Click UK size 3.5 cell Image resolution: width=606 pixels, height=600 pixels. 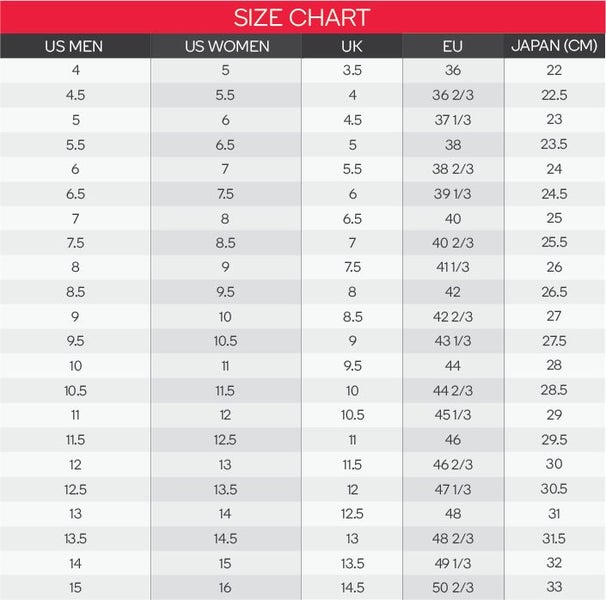point(351,70)
